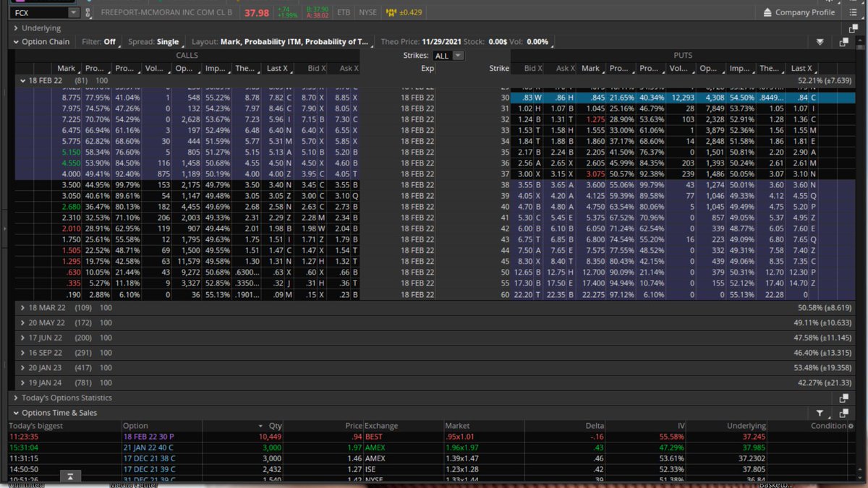
Task: Click the NYSE exchange label
Action: click(x=368, y=12)
